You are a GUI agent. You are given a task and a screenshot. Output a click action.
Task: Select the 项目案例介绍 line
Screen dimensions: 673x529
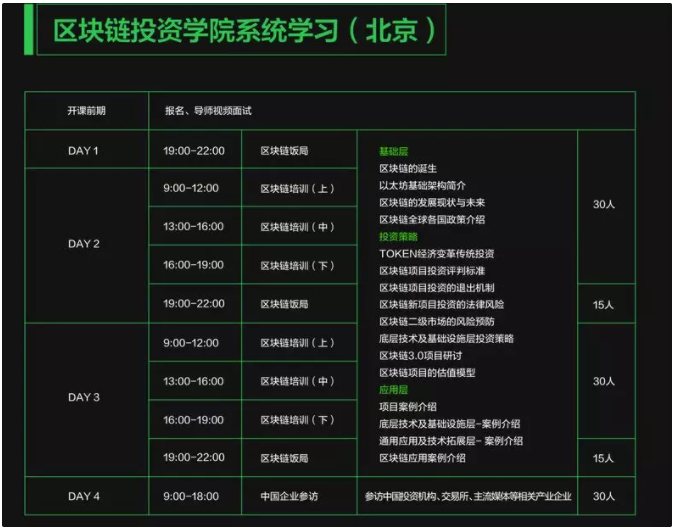tap(408, 407)
